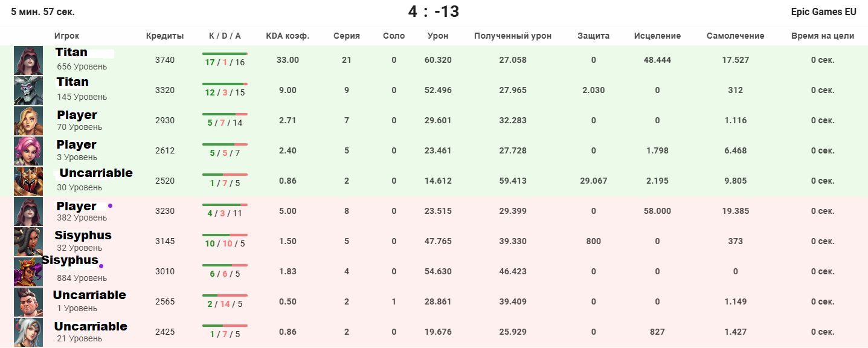Click the avatar of the level 145 Titan
The width and height of the screenshot is (868, 348).
pos(28,91)
